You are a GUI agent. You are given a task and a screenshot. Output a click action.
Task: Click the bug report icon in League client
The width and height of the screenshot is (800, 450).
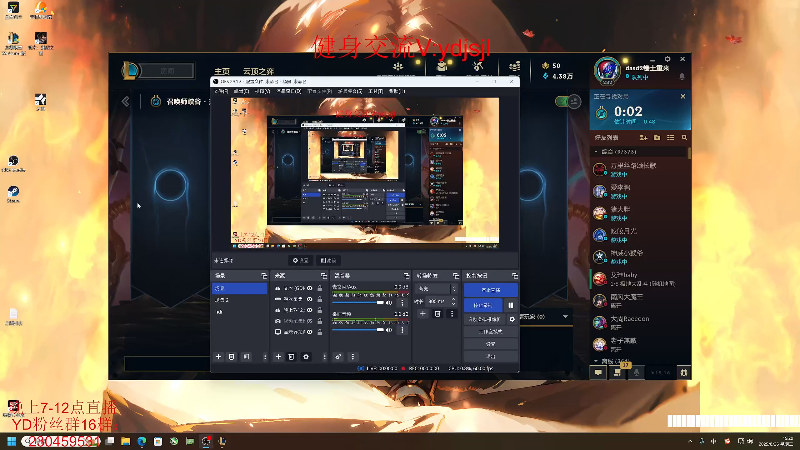coord(684,372)
